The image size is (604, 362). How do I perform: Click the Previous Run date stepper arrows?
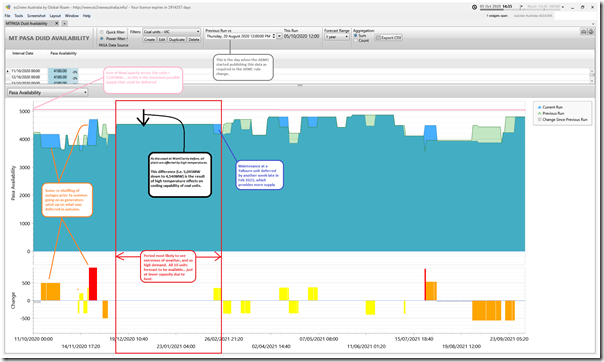click(274, 36)
